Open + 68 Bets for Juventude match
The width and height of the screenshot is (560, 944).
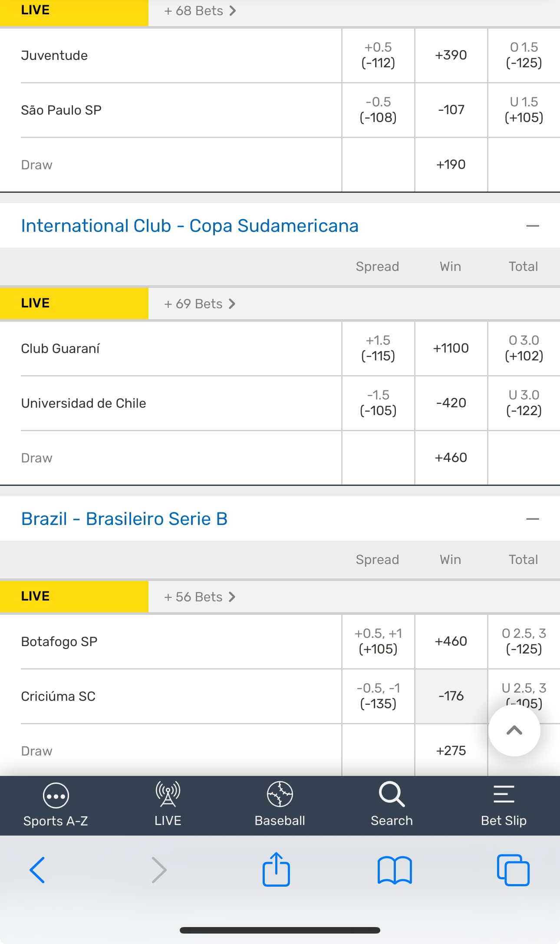point(200,11)
